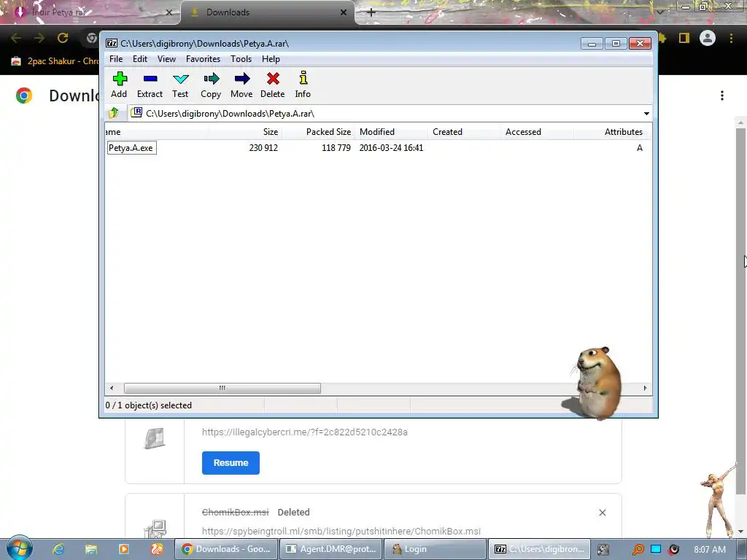The image size is (747, 560).
Task: Switch to 7-Zip taskbar button
Action: [x=539, y=549]
